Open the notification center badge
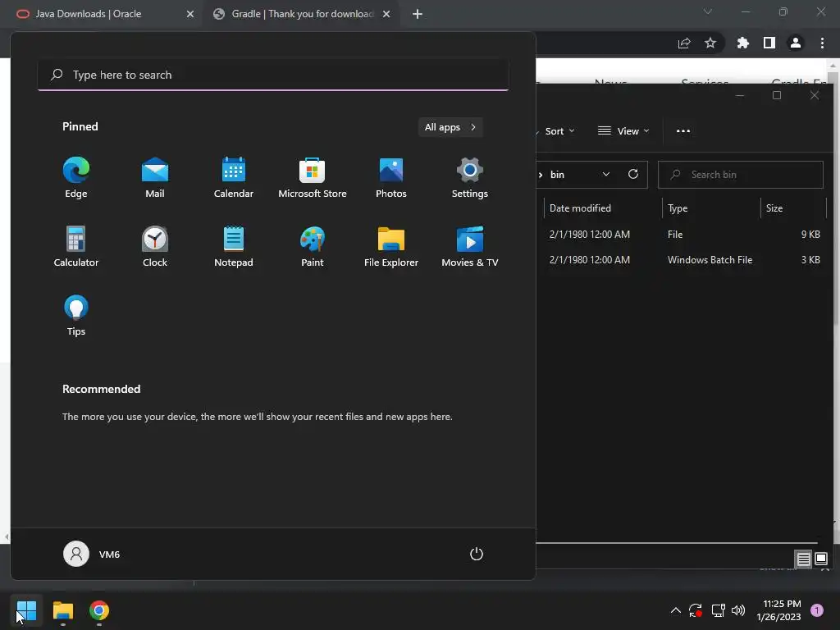This screenshot has height=630, width=840. click(817, 610)
